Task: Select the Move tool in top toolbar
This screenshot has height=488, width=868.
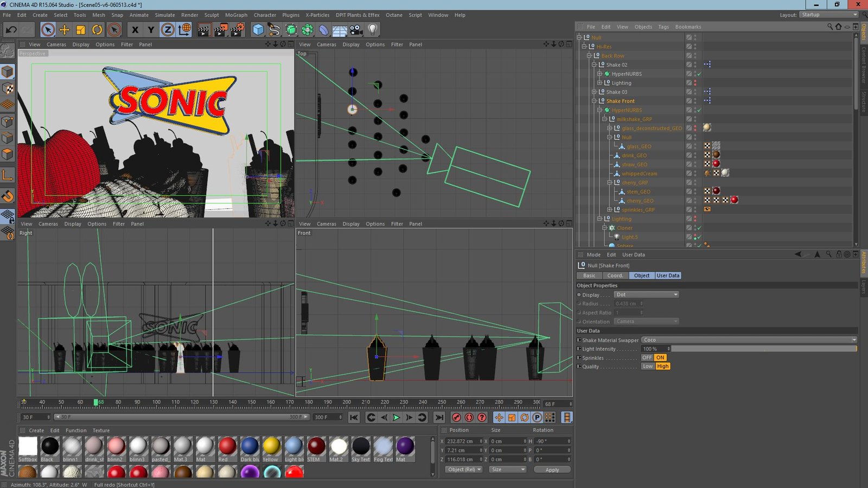Action: [64, 30]
